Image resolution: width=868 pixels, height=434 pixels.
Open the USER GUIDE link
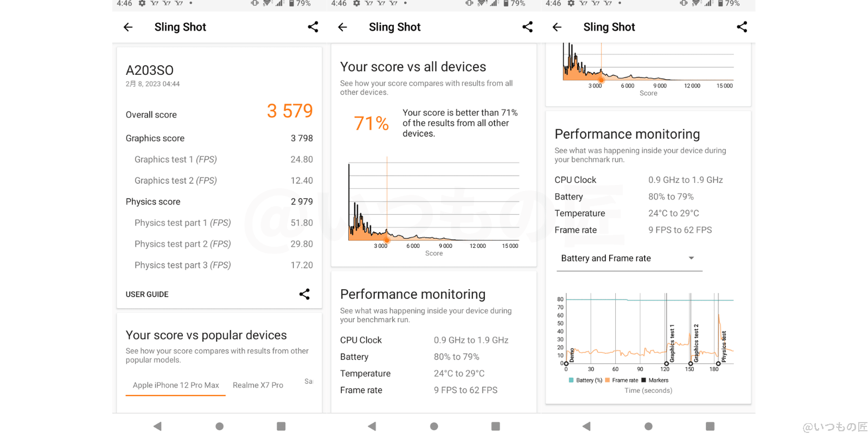coord(147,294)
